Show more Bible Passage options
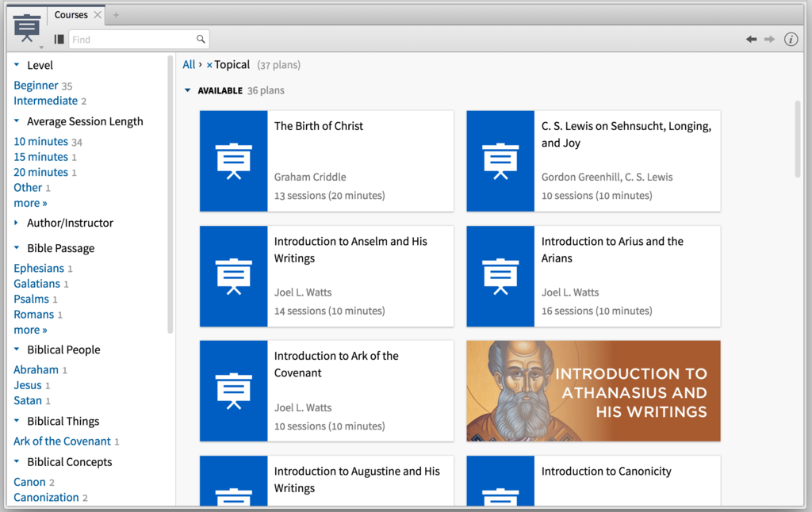 [30, 330]
